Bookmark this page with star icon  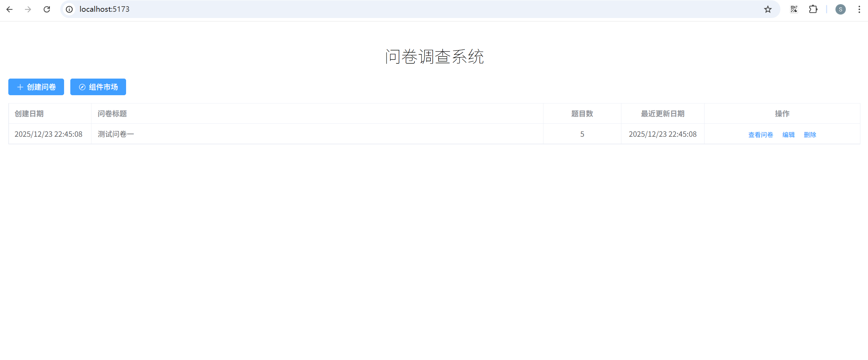[x=768, y=9]
